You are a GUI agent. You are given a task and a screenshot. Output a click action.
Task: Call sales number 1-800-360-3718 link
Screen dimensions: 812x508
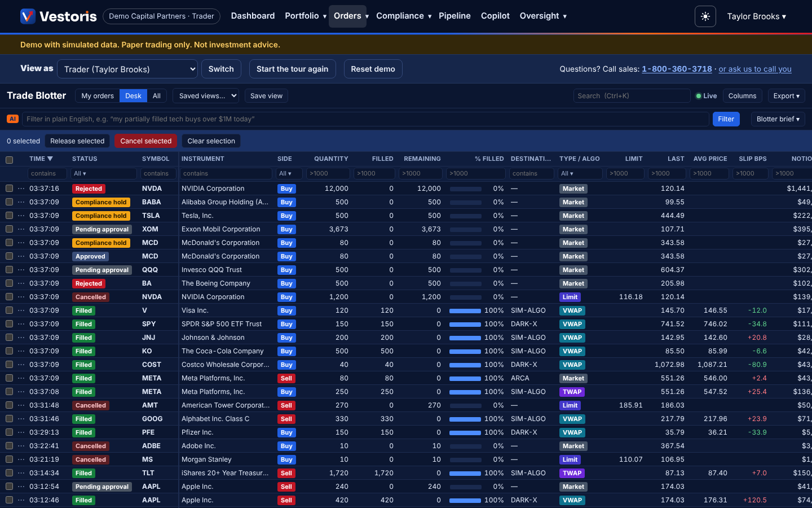(677, 69)
